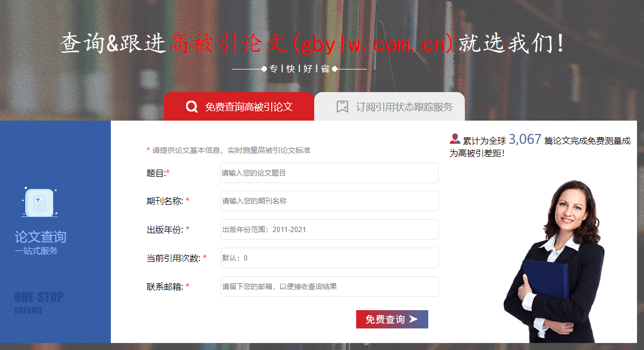The height and width of the screenshot is (350, 644).
Task: Click the red user icon beside 累计为全球
Action: pyautogui.click(x=455, y=139)
